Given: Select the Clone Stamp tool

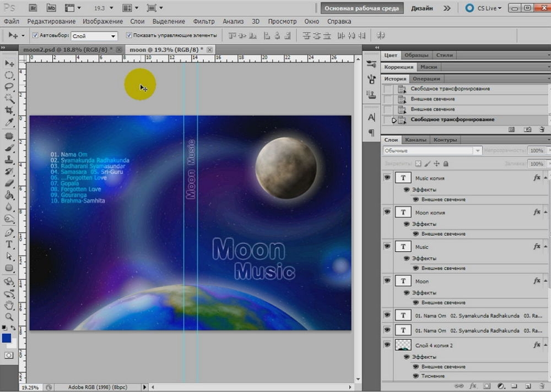Looking at the screenshot, I should click(x=9, y=160).
